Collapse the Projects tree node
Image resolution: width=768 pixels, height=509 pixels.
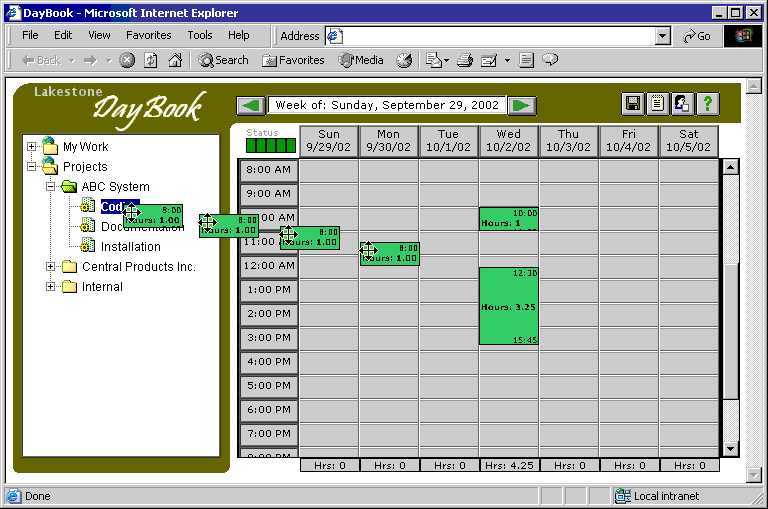(31, 167)
